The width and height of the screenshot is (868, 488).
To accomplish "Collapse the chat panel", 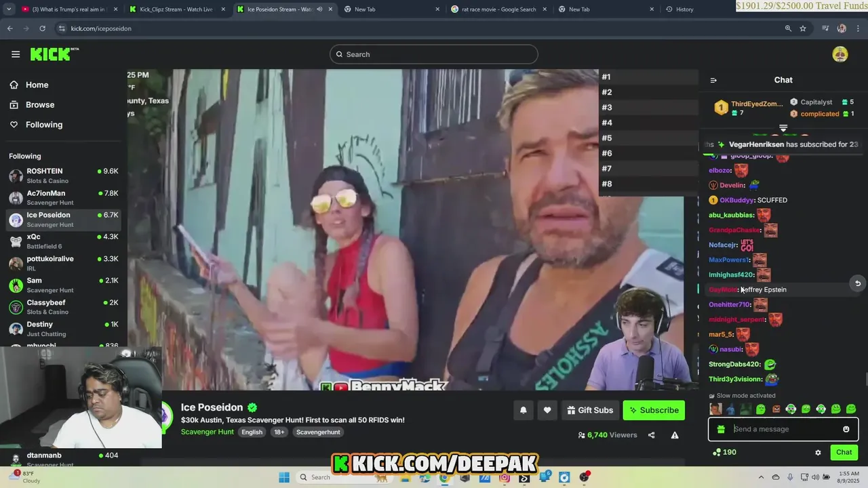I will coord(713,80).
